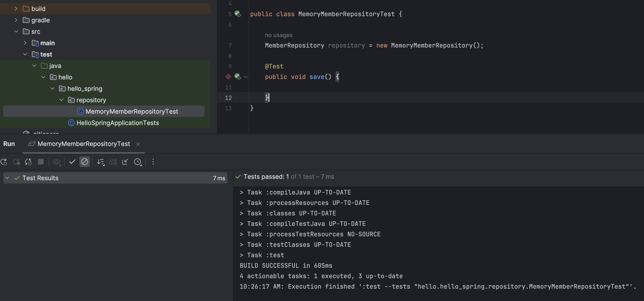
Task: Remove the breakpoint on the save() line
Action: point(228,77)
